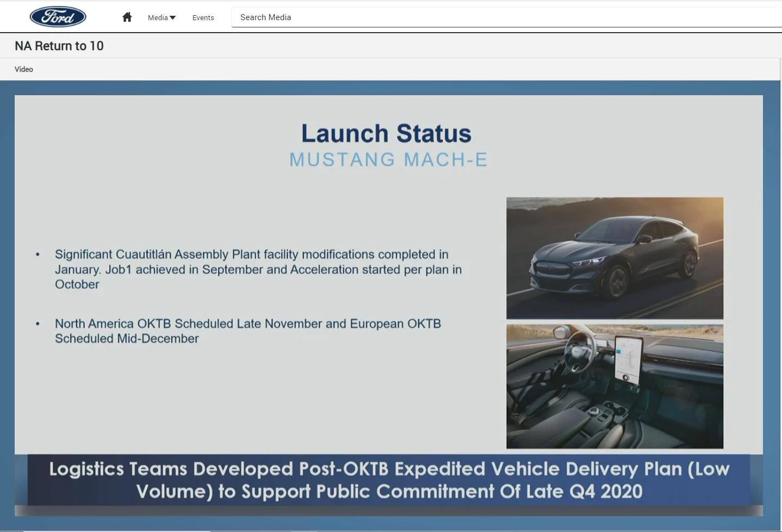Open the Media dropdown menu
This screenshot has height=532, width=782.
[x=162, y=17]
